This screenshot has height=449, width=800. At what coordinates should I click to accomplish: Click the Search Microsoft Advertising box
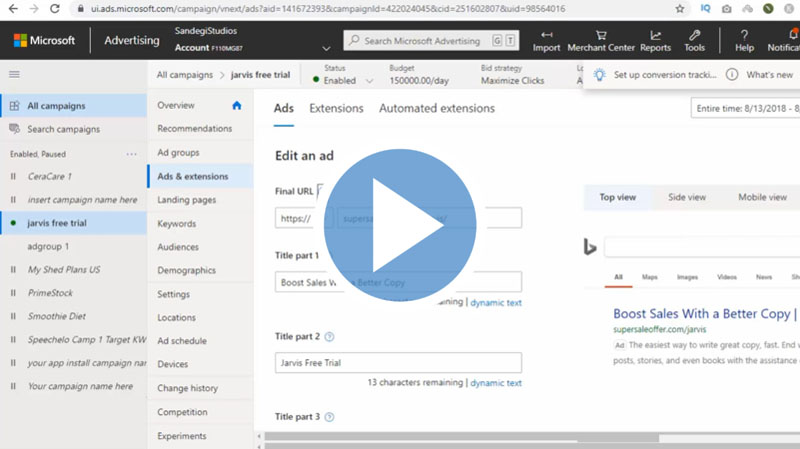point(431,41)
